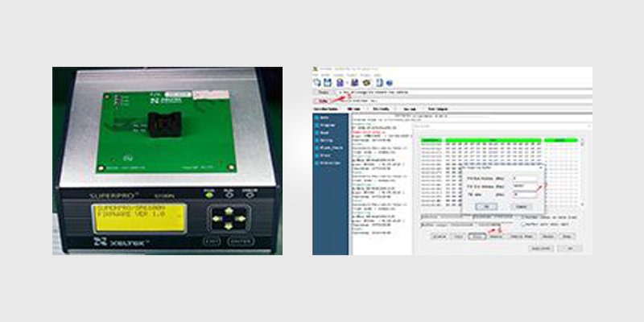
Task: Click the Buffer button circled in red
Action: [x=323, y=101]
